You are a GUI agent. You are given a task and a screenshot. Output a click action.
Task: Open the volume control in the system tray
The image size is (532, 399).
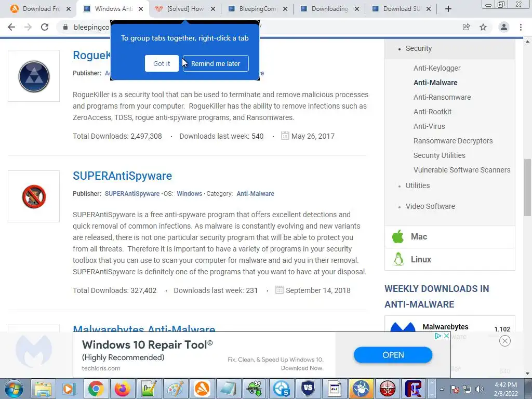point(480,390)
